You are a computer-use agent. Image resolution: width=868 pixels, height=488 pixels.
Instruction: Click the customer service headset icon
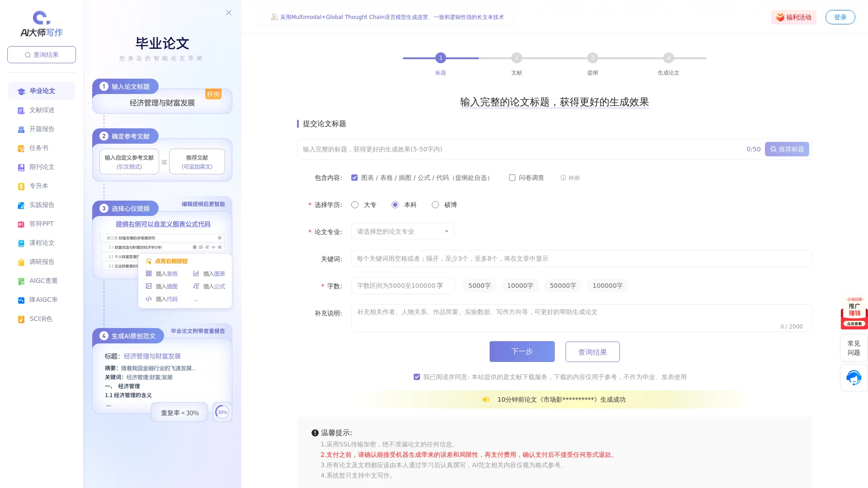tap(854, 378)
